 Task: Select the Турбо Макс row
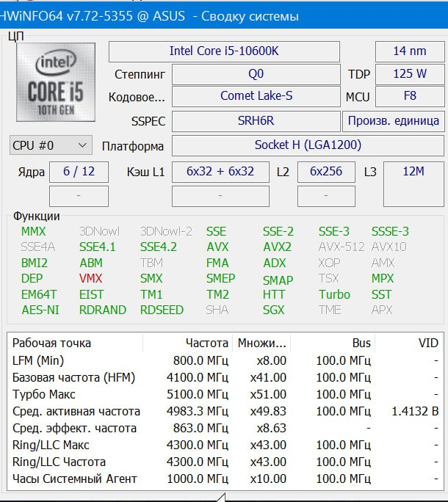coord(225,394)
